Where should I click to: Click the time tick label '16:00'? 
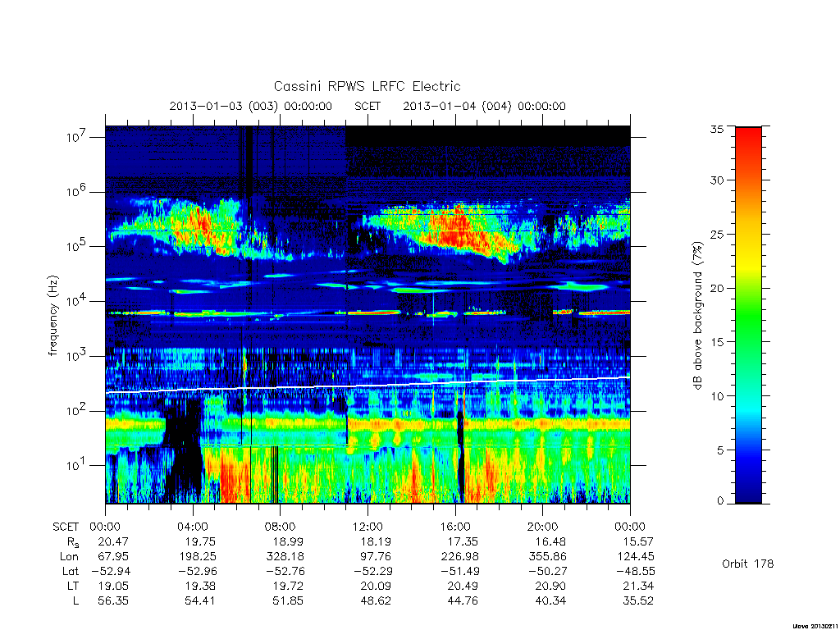(454, 527)
